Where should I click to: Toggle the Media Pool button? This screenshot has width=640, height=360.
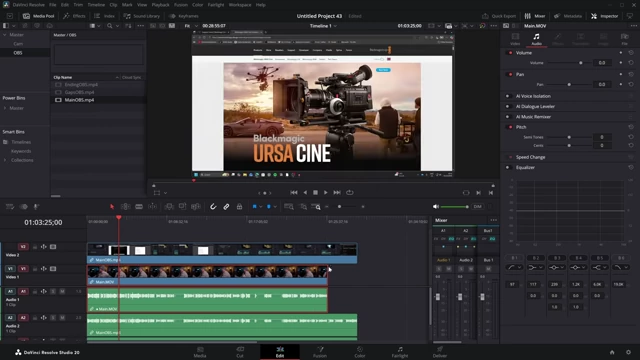[39, 16]
